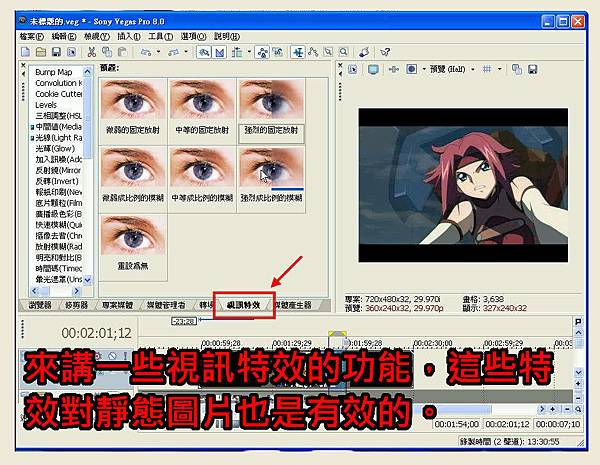Screen dimensions: 600x465
Task: Click the external monitor icon in the preview toolbar
Action: click(x=373, y=70)
